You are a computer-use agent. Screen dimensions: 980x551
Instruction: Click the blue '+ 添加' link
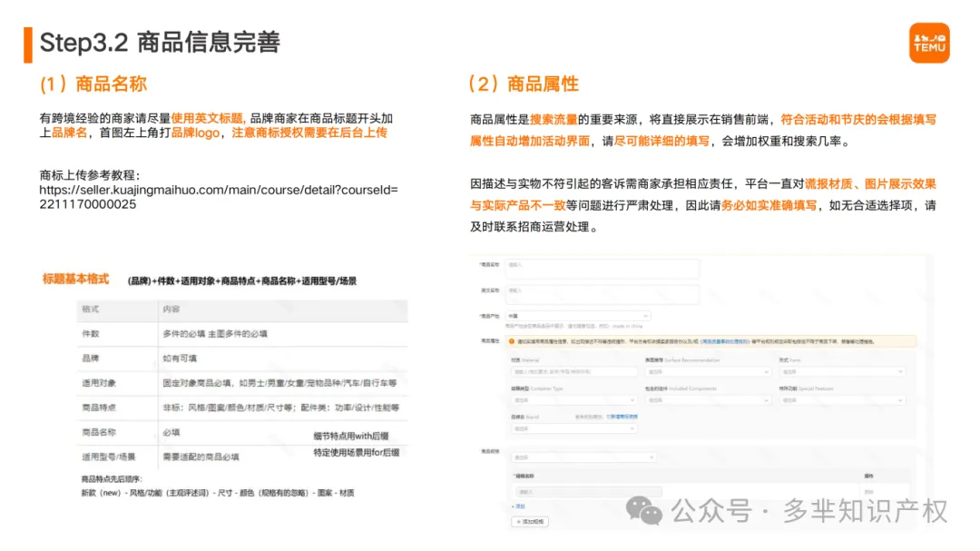pos(519,507)
